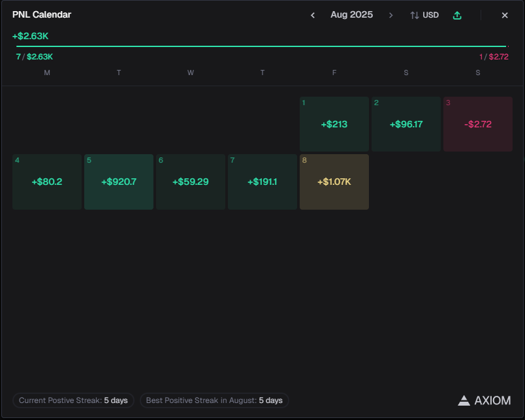This screenshot has height=420, width=525.
Task: Click the AXIOM logo
Action: pyautogui.click(x=484, y=400)
